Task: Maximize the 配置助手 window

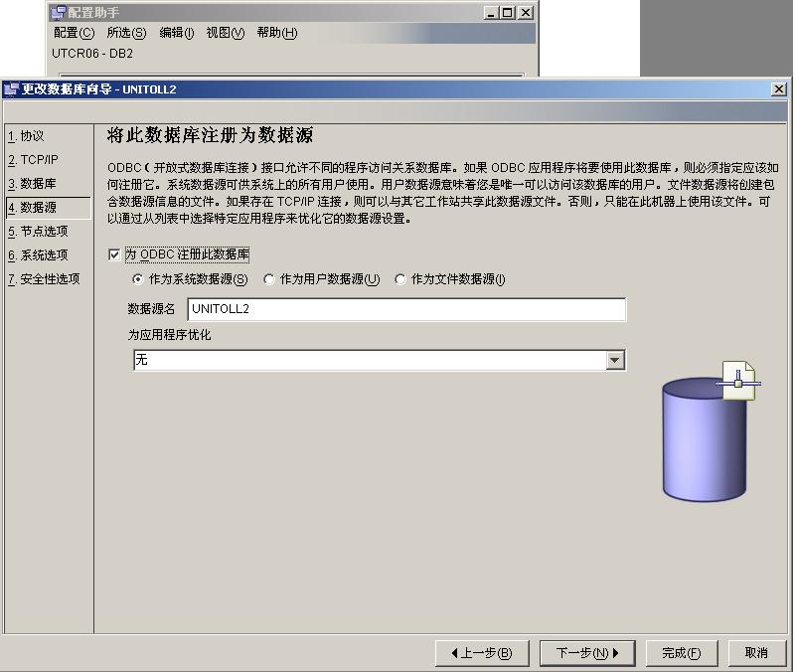Action: [x=508, y=13]
